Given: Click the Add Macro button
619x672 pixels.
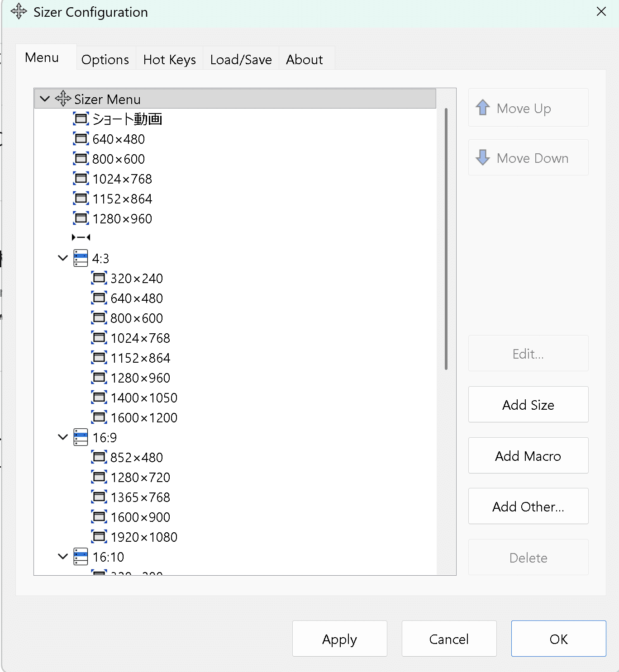Looking at the screenshot, I should (529, 455).
